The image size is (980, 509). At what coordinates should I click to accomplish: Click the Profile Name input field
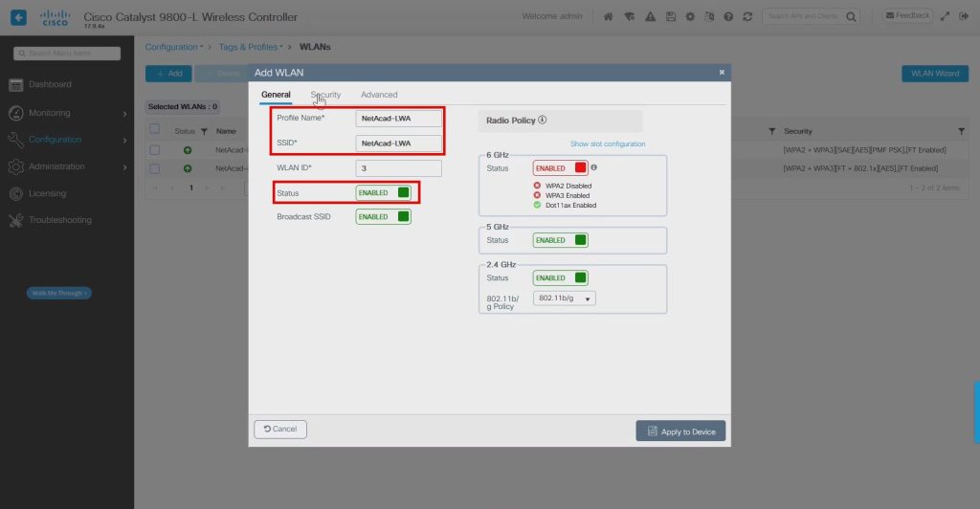point(399,118)
